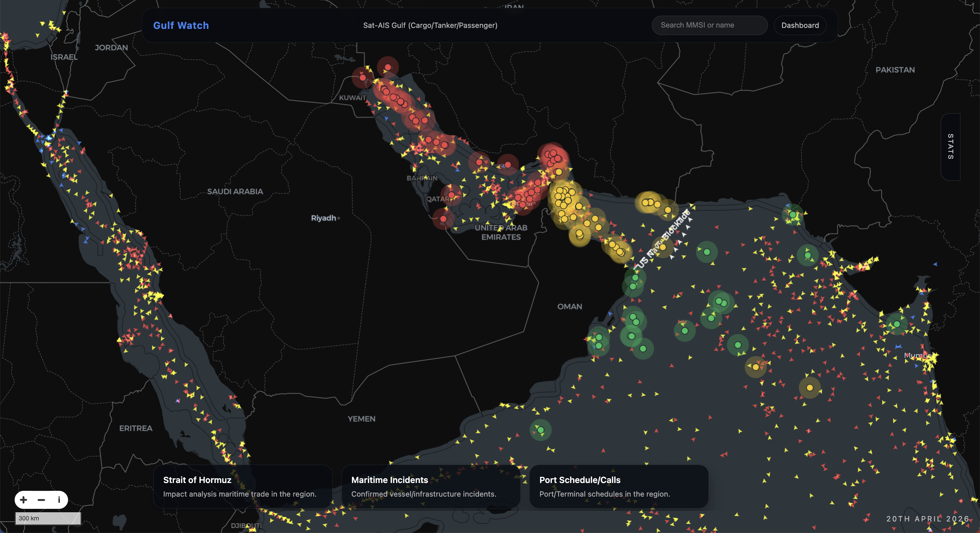
Task: Select the southeasternmost yellow marker in the Arabian Sea
Action: point(810,388)
